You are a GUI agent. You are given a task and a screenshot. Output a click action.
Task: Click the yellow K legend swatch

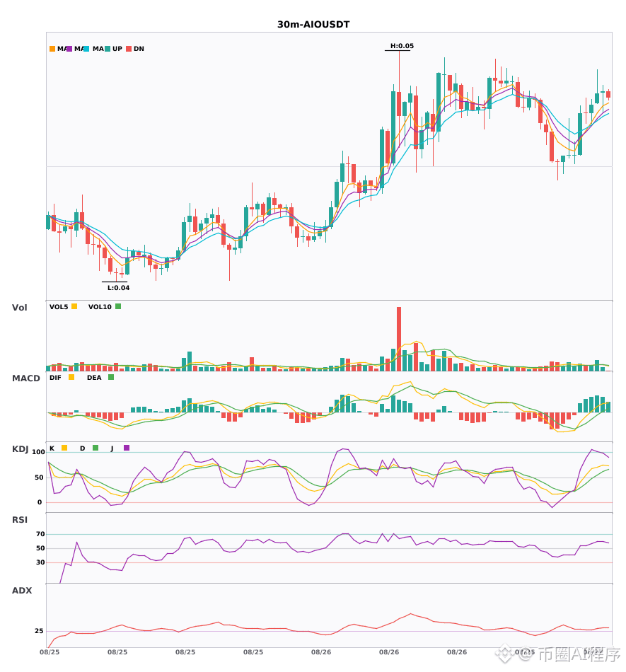coord(64,448)
